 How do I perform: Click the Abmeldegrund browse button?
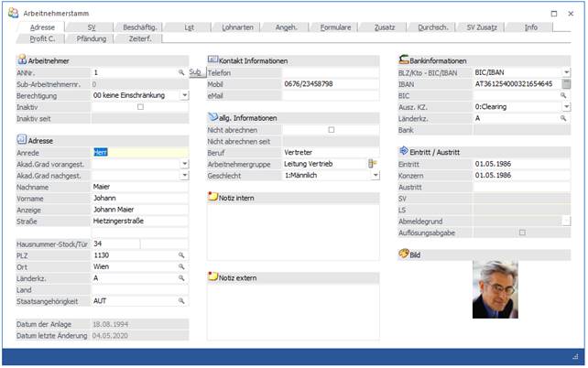(x=566, y=221)
